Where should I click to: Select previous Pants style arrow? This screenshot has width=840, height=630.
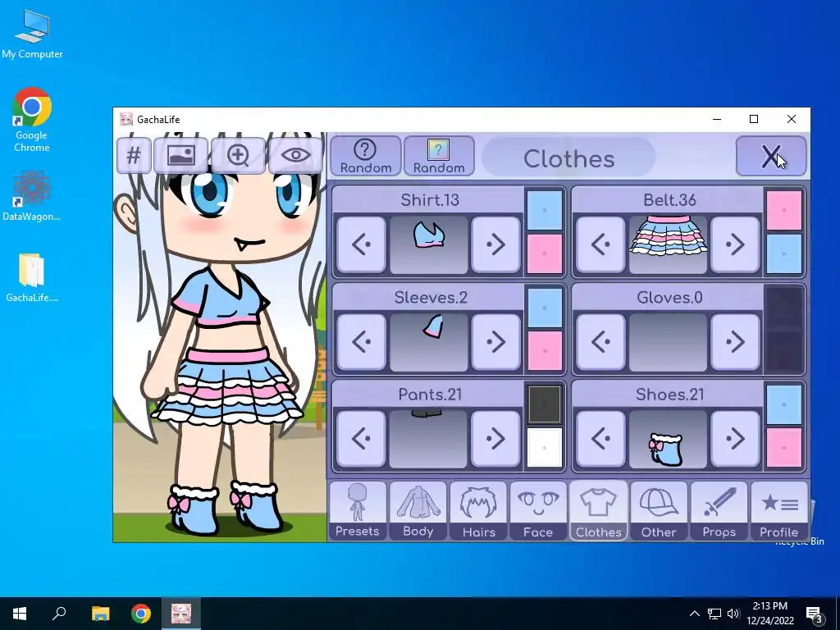[362, 439]
